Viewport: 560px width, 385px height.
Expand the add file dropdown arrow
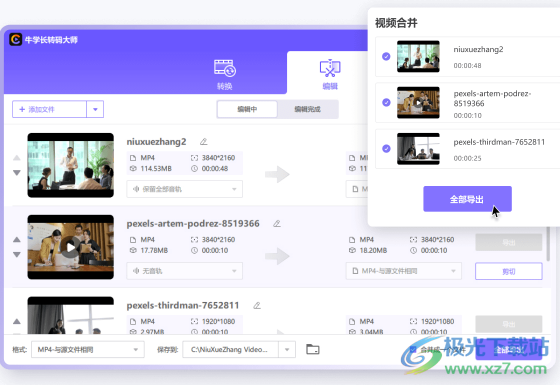tap(95, 109)
